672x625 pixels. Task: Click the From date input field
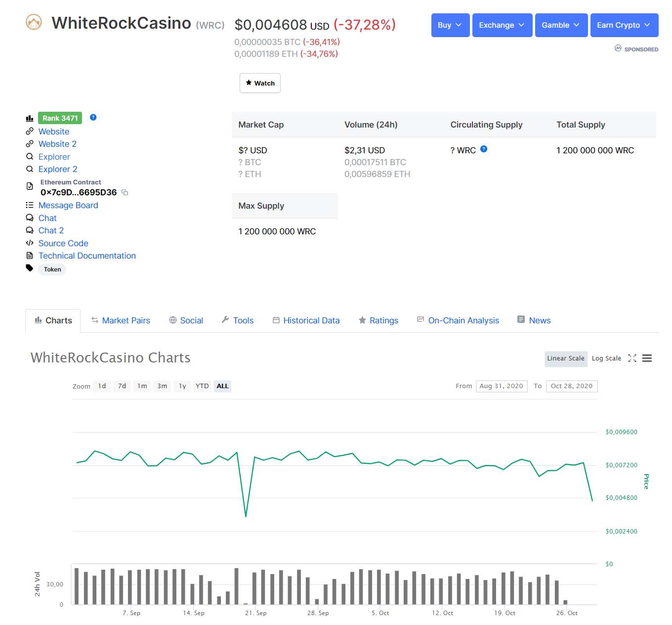[502, 386]
